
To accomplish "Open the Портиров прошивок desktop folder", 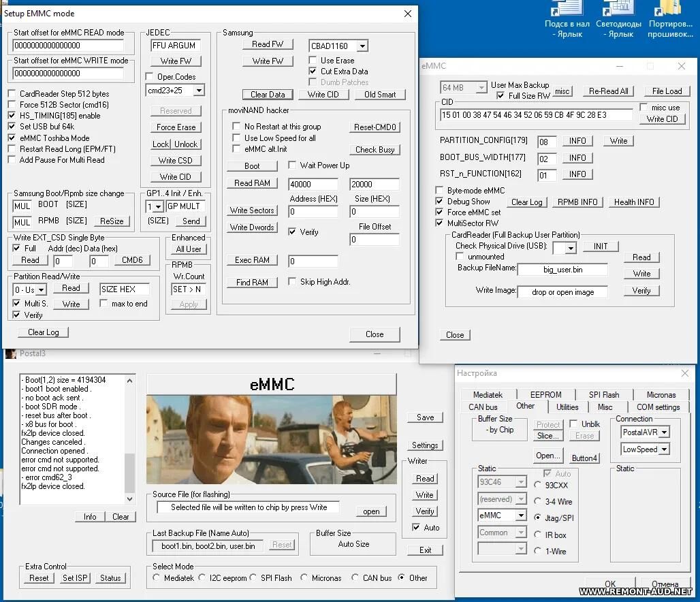I will click(x=671, y=20).
